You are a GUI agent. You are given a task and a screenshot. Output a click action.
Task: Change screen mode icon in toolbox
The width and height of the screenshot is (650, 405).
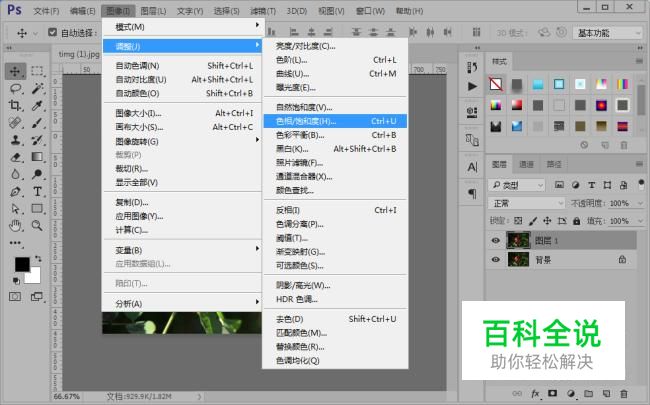click(37, 297)
